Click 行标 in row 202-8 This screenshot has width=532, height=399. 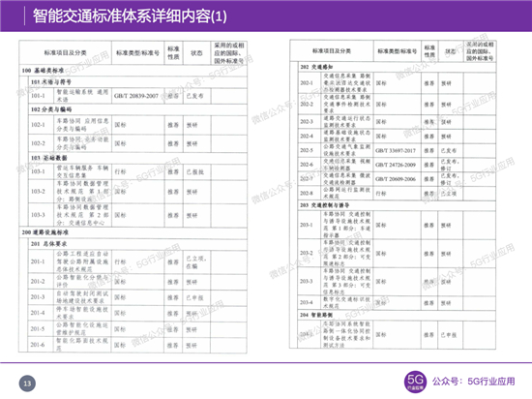pyautogui.click(x=381, y=194)
